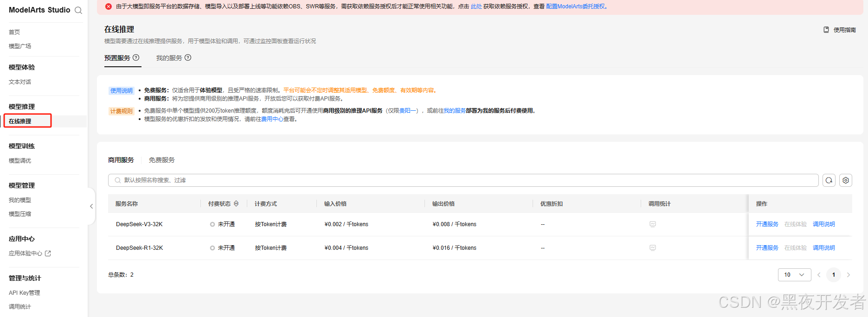The height and width of the screenshot is (317, 868).
Task: Open 我的模型 in the sidebar
Action: tap(20, 200)
